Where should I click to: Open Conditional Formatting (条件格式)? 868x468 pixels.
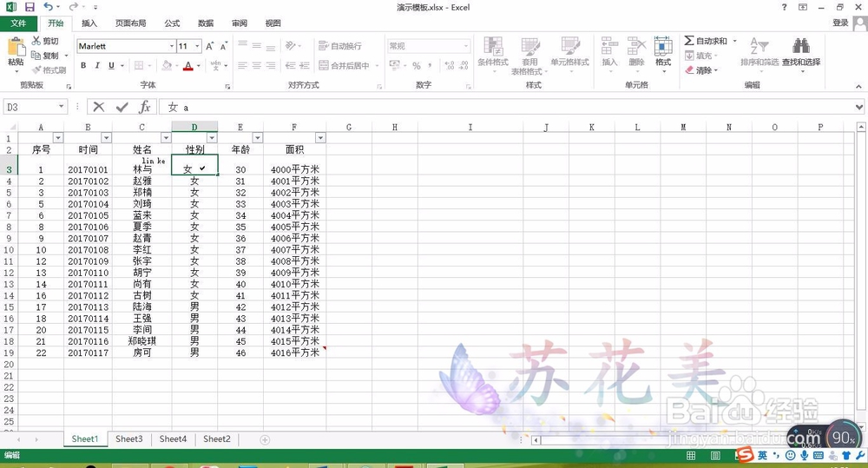point(493,55)
